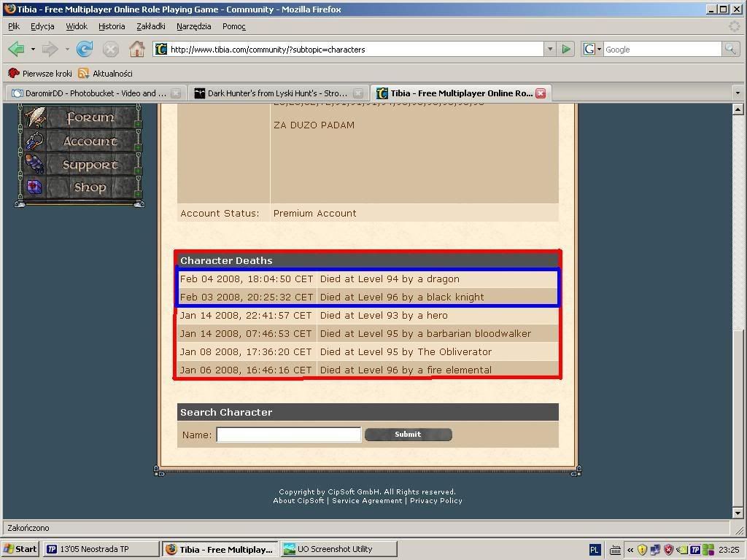Click the Account keys icon
This screenshot has width=747, height=560.
click(35, 141)
